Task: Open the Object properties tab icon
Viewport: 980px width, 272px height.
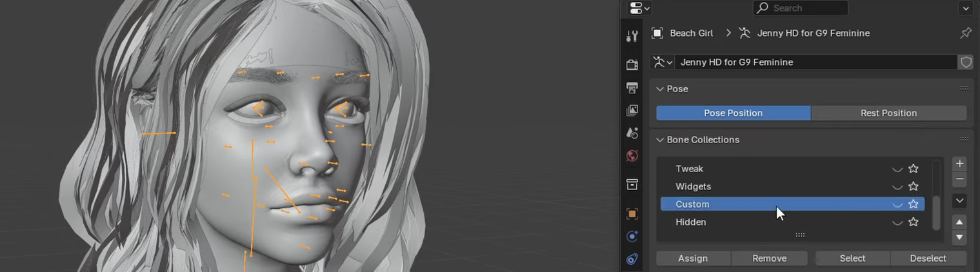Action: click(x=632, y=213)
